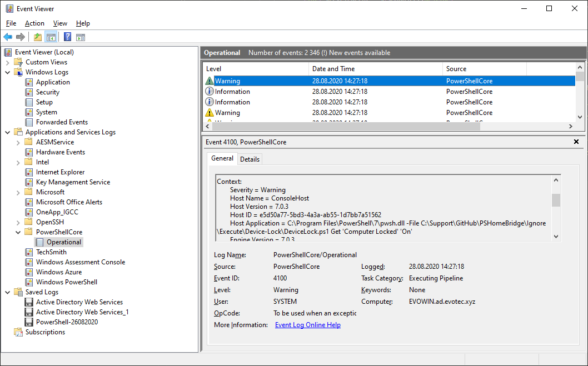Image resolution: width=588 pixels, height=366 pixels.
Task: Switch to the Details tab
Action: pyautogui.click(x=250, y=159)
